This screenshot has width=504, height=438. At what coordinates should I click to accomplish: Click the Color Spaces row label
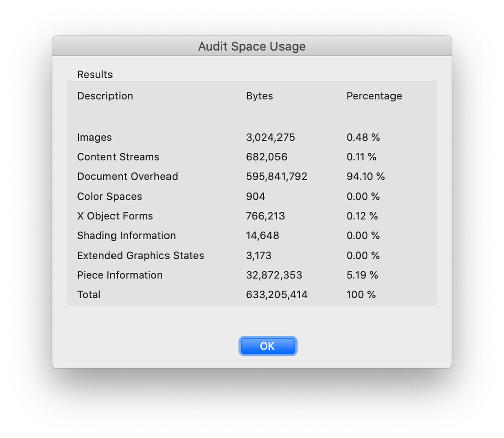(x=109, y=196)
